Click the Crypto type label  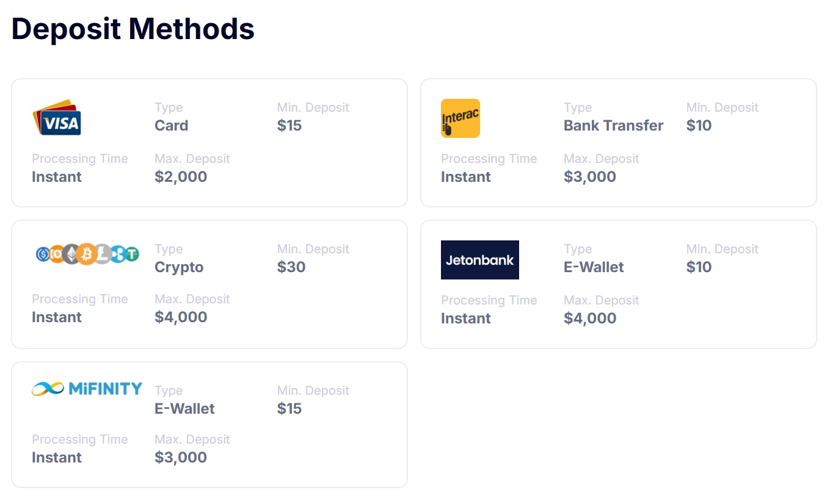tap(179, 267)
